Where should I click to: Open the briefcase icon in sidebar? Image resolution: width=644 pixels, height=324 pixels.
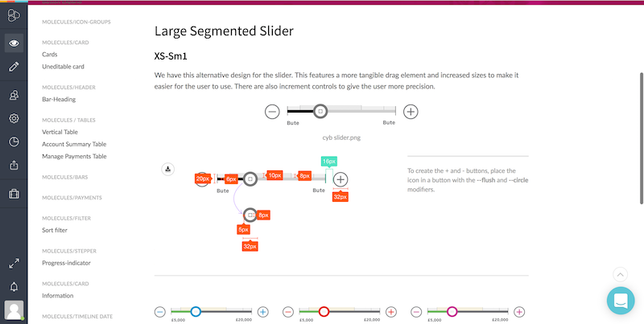pos(14,194)
